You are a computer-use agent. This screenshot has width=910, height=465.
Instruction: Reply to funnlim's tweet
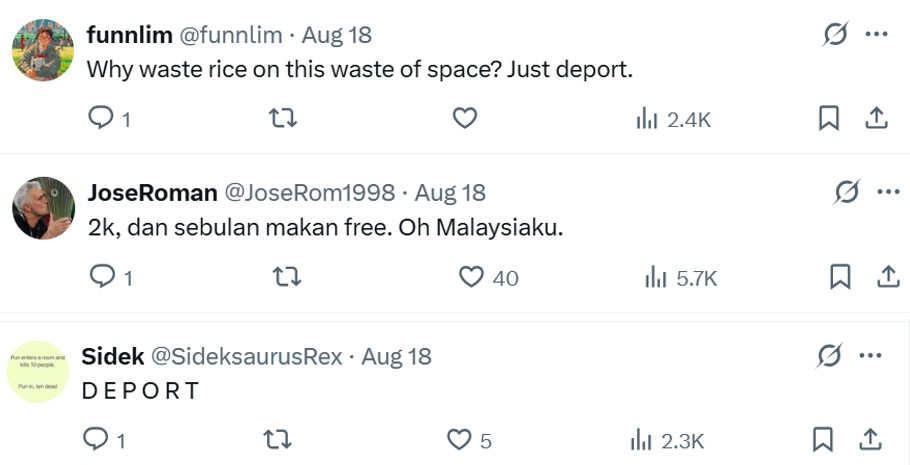(x=102, y=119)
